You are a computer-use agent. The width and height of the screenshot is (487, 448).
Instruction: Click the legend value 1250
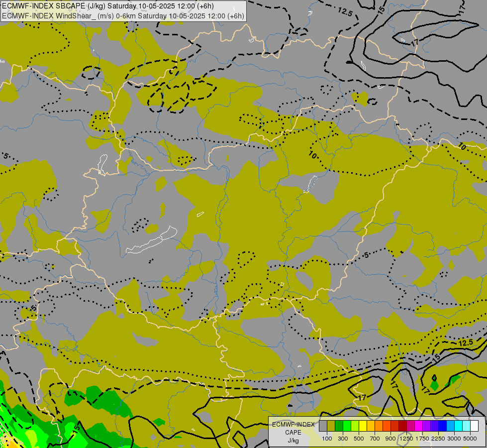(x=406, y=439)
